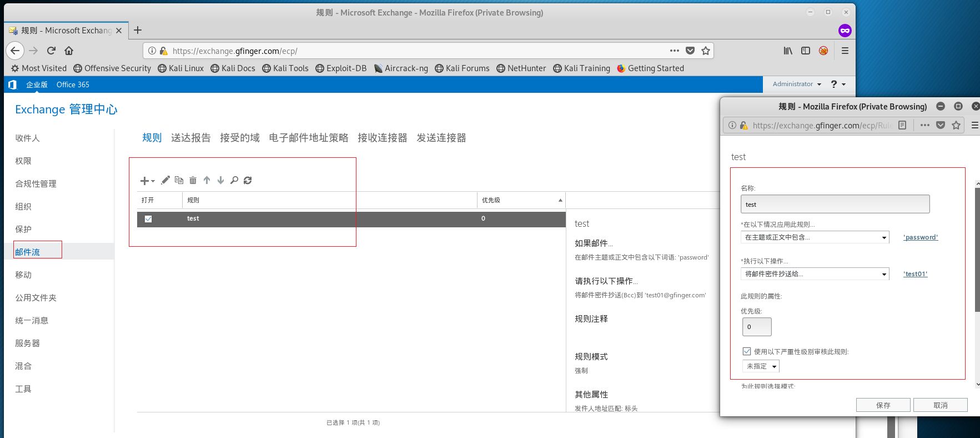Image resolution: width=980 pixels, height=438 pixels.
Task: Select the test rule row in the table
Action: [x=351, y=219]
